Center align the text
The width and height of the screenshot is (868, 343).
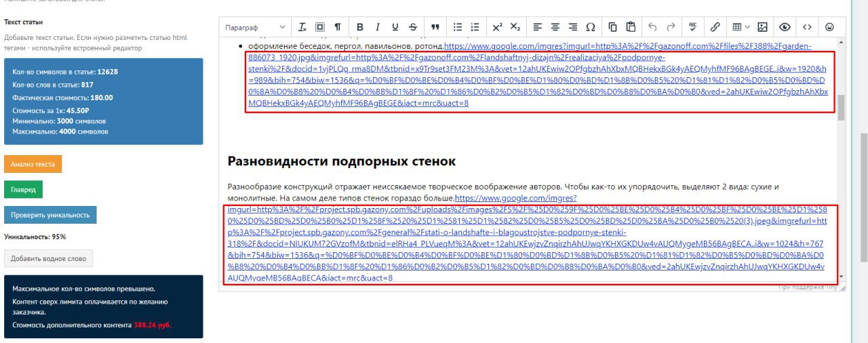click(555, 27)
